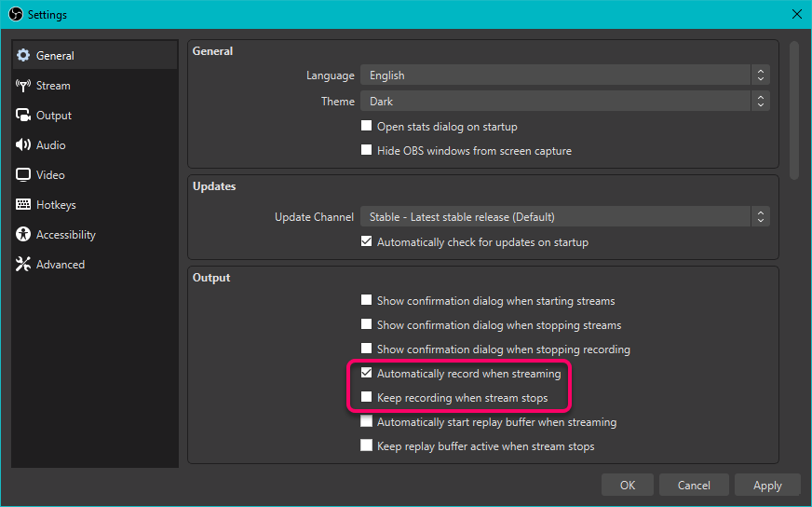Screen dimensions: 812x507
Task: Expand the Theme dropdown
Action: 564,102
